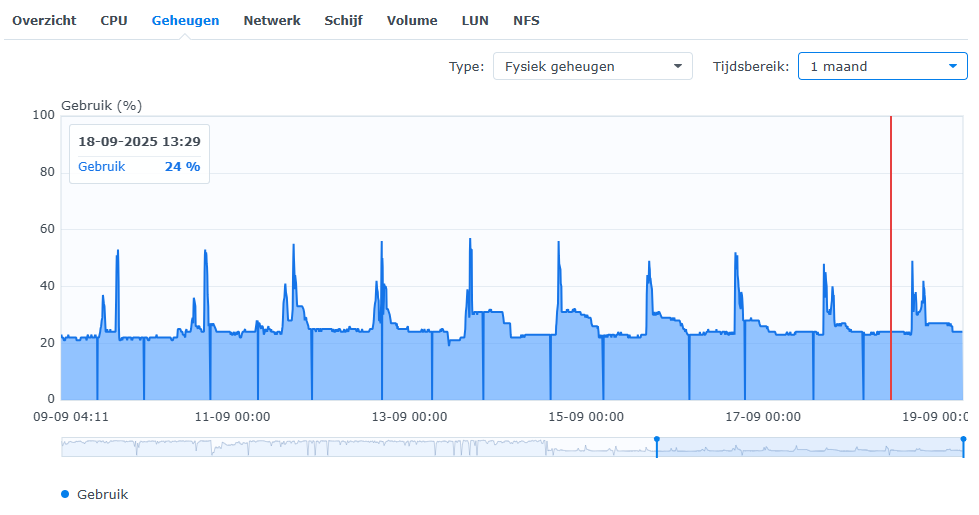Click the highlighted range in the overview strip
The width and height of the screenshot is (979, 515).
pos(810,447)
